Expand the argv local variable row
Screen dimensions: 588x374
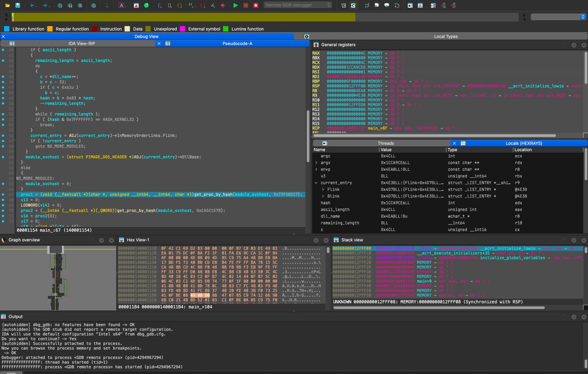(316, 162)
